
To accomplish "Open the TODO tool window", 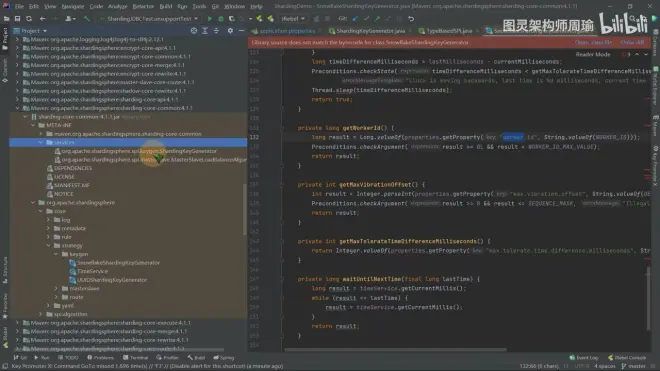I will [x=68, y=358].
